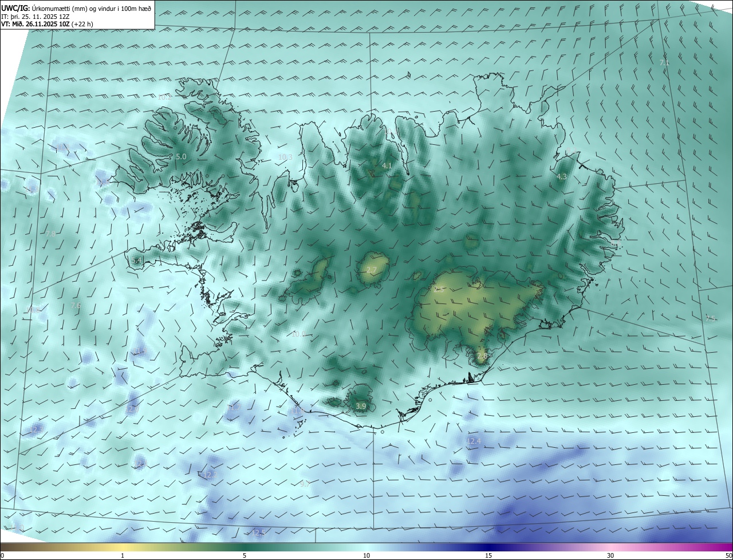Image resolution: width=733 pixels, height=560 pixels.
Task: Click the precipitable water color scale bar
Action: (x=366, y=547)
